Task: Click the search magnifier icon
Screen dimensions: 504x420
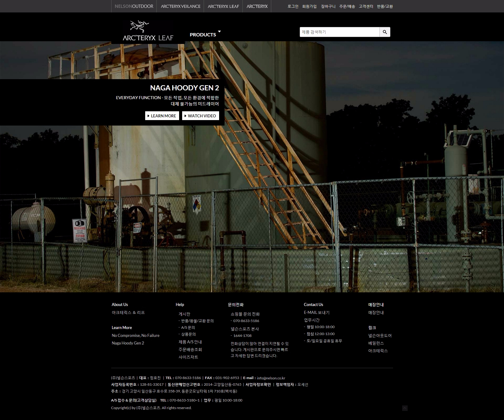Action: click(385, 32)
